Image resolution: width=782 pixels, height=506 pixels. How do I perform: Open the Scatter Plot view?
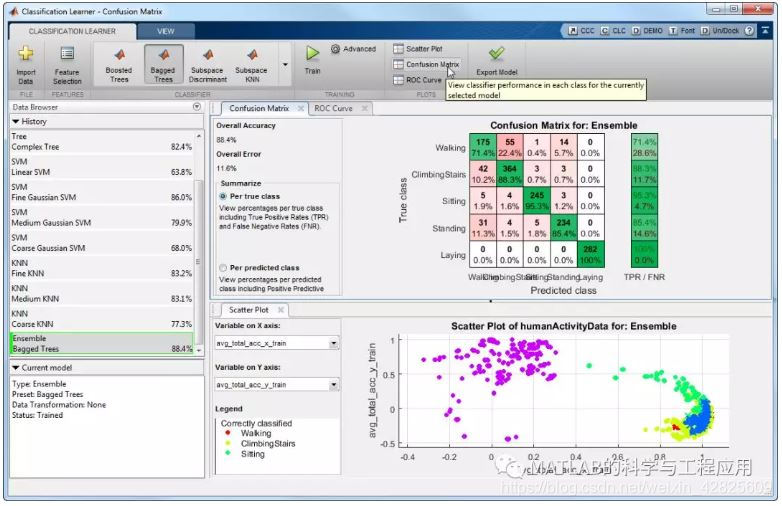pos(418,49)
